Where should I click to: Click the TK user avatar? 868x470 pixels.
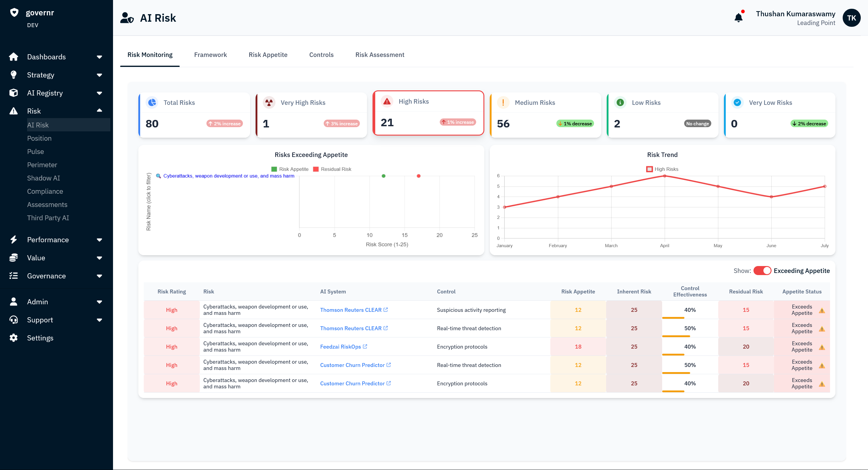tap(851, 18)
